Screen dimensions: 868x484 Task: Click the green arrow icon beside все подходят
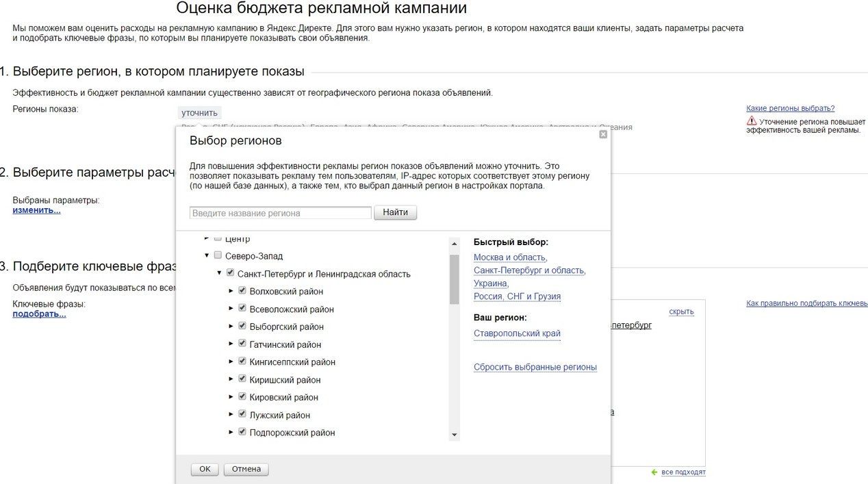click(x=655, y=472)
